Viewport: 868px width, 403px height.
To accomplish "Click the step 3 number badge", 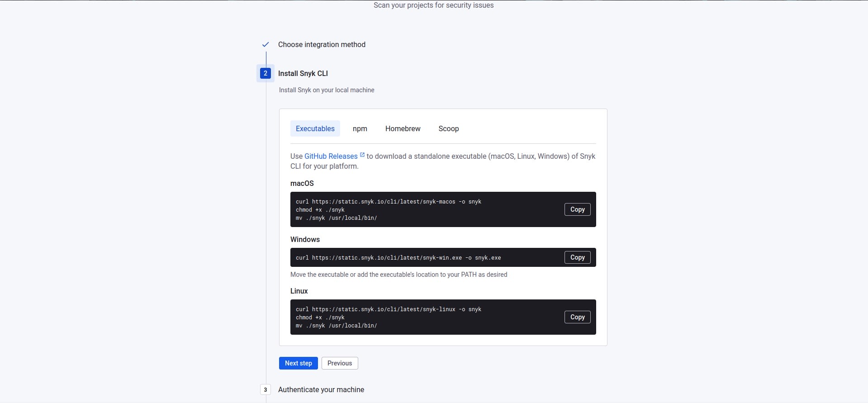I will coord(266,389).
